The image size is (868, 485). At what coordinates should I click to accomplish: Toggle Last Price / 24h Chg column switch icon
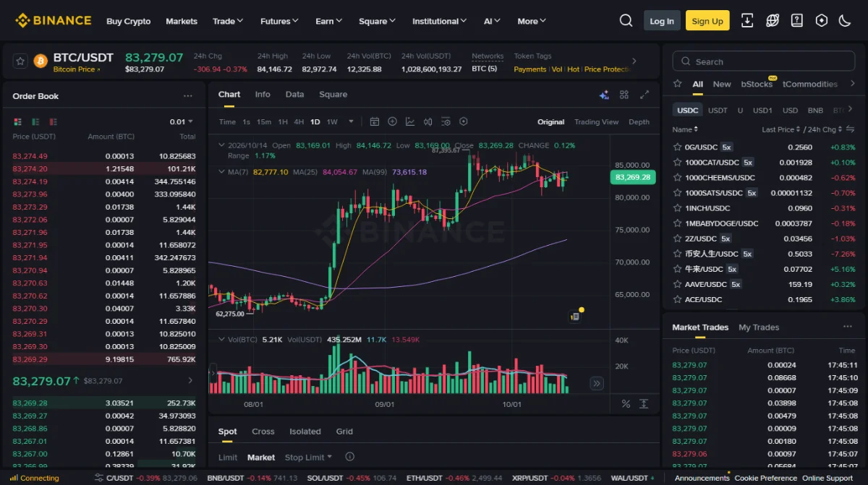(851, 129)
